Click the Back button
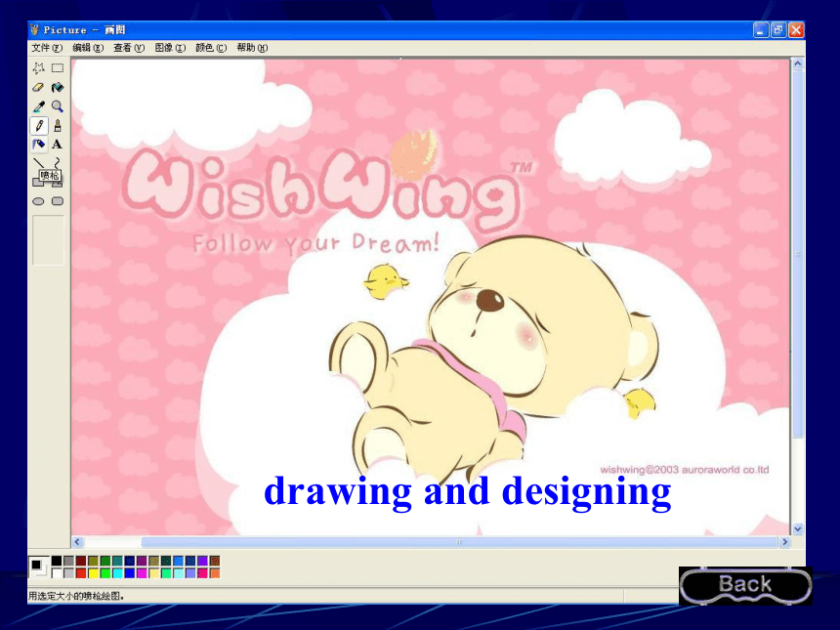 [x=745, y=585]
